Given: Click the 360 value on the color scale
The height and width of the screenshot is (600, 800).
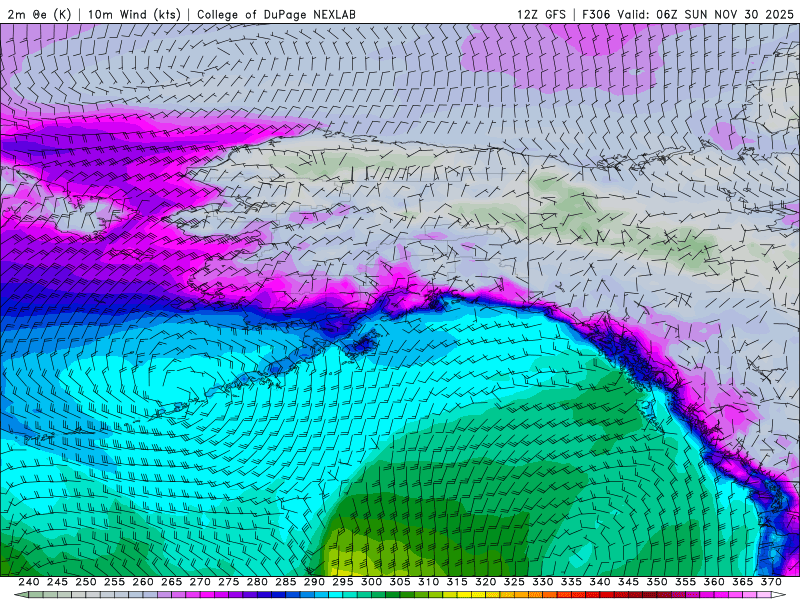Looking at the screenshot, I should click(714, 582).
